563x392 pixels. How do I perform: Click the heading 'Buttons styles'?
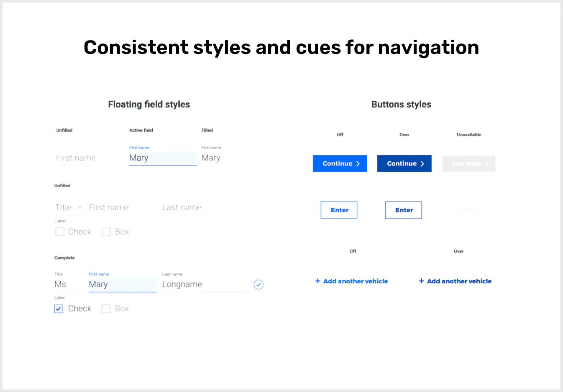point(402,104)
